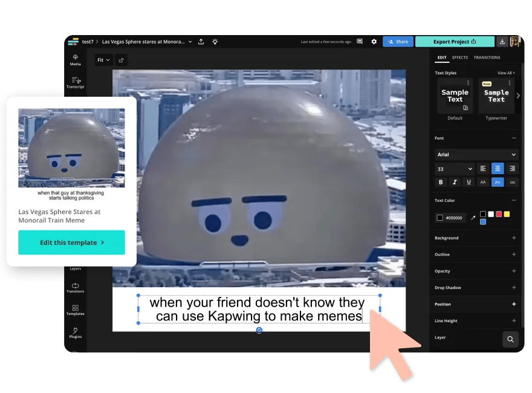The height and width of the screenshot is (393, 532).
Task: Open the settings gear icon
Action: 374,41
